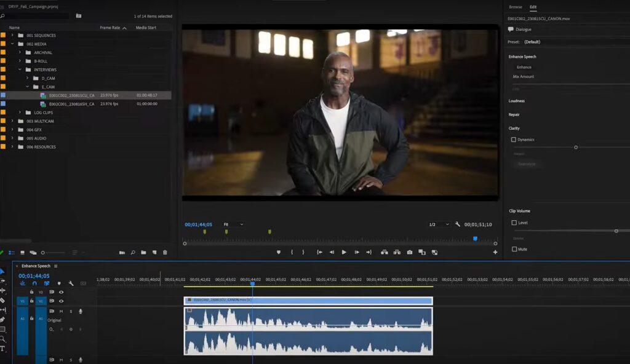
Task: Open the timeline settings wrench menu
Action: (x=71, y=283)
